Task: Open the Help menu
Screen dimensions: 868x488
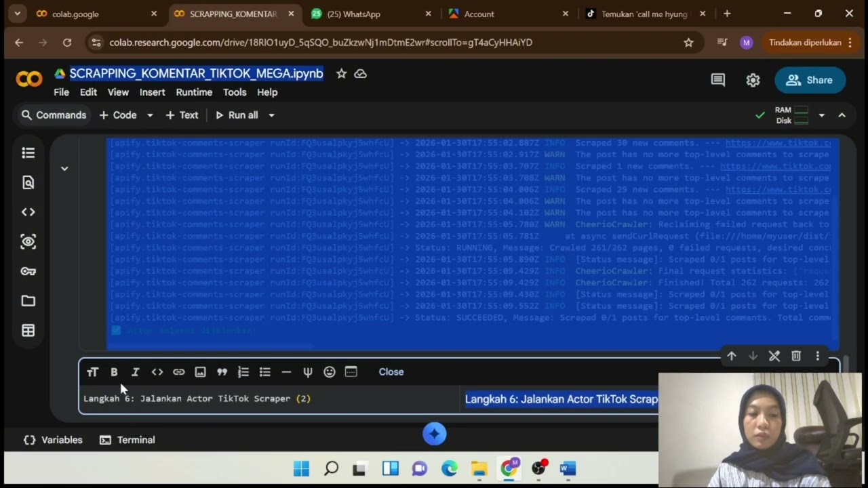Action: (x=267, y=92)
